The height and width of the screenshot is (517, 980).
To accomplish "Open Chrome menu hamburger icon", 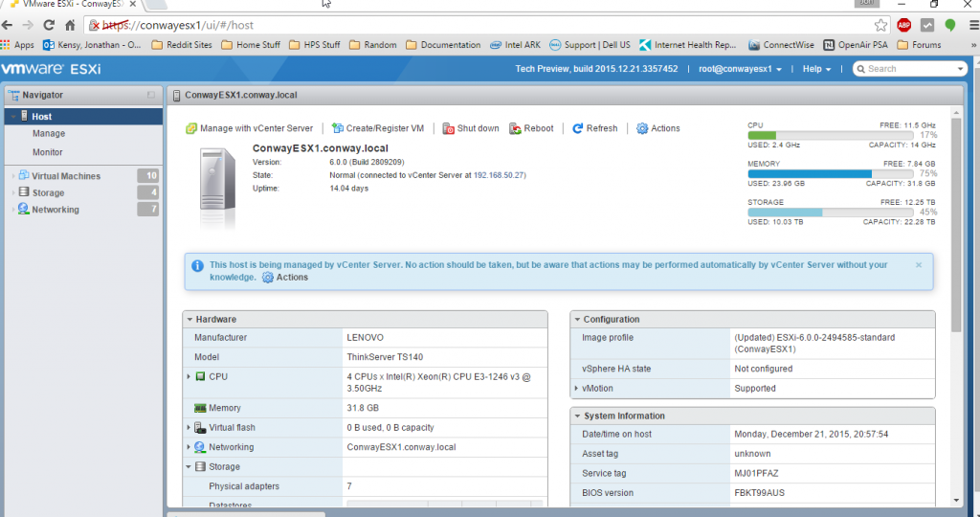I will 973,25.
